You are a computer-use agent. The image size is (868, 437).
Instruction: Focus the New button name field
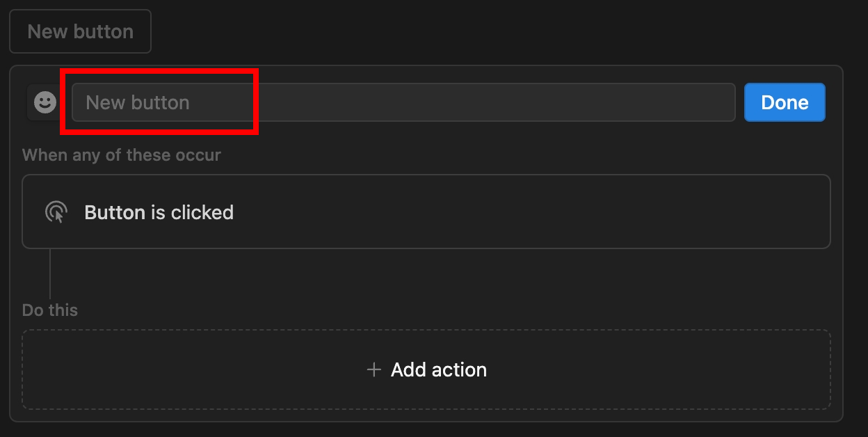click(403, 102)
